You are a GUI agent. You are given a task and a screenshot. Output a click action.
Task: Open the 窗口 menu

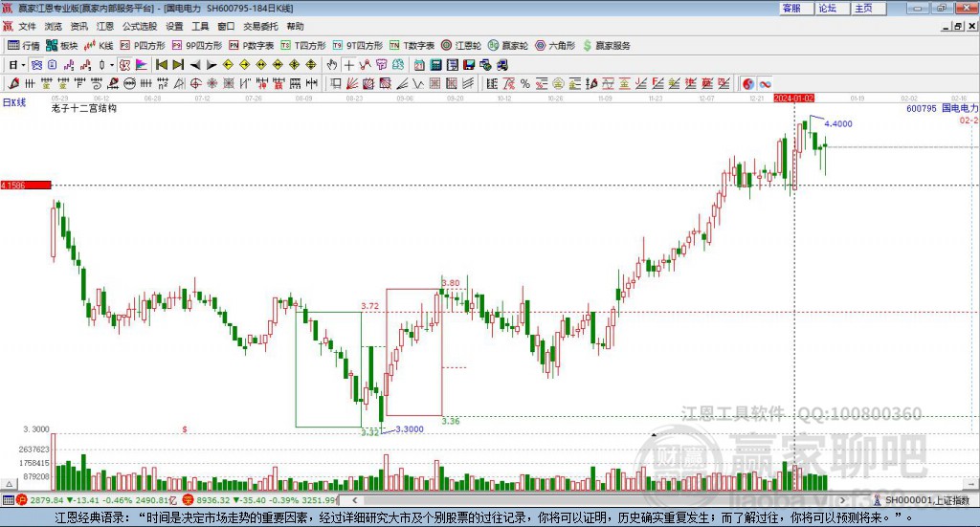pyautogui.click(x=226, y=26)
